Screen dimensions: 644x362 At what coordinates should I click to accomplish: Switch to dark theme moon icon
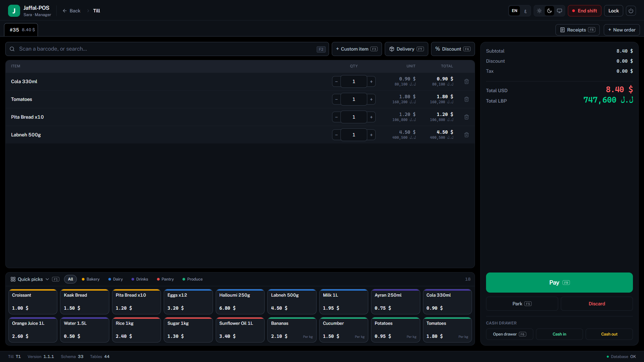point(549,11)
